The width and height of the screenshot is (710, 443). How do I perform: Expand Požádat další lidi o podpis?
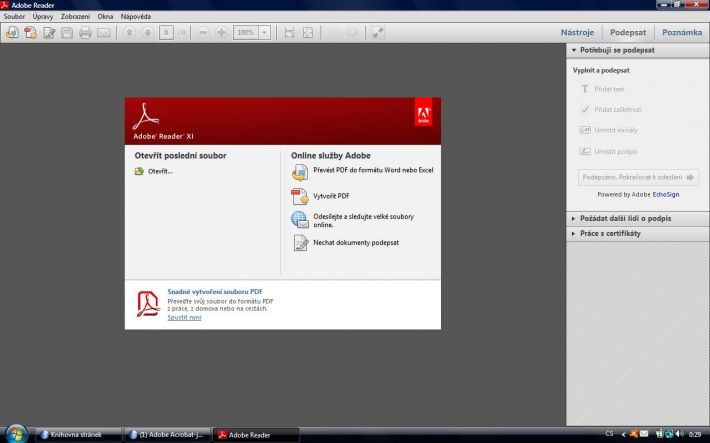pyautogui.click(x=638, y=218)
